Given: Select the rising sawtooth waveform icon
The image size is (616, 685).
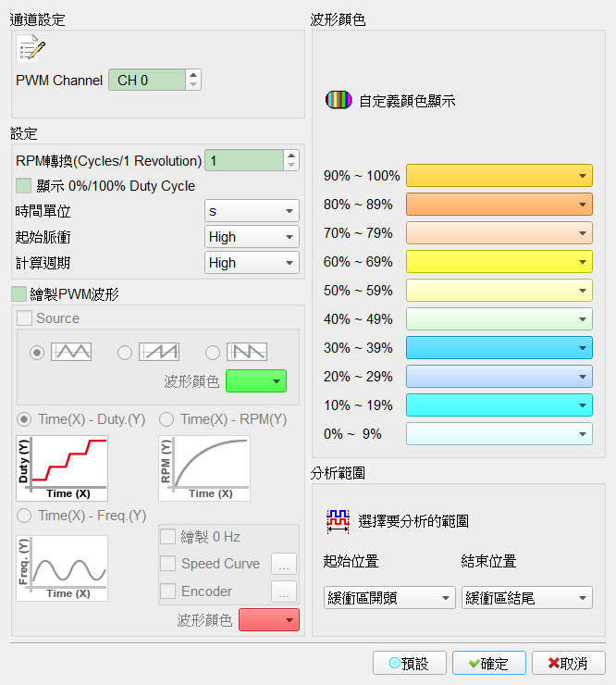Looking at the screenshot, I should [x=159, y=352].
